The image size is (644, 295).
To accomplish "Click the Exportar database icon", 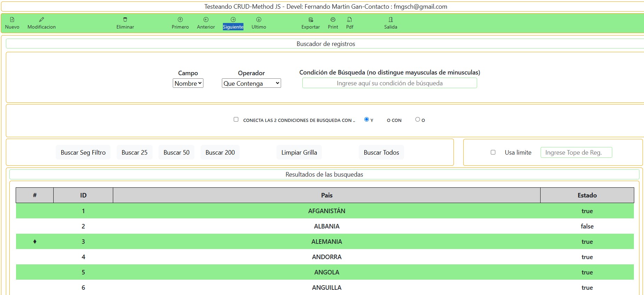I will (311, 20).
